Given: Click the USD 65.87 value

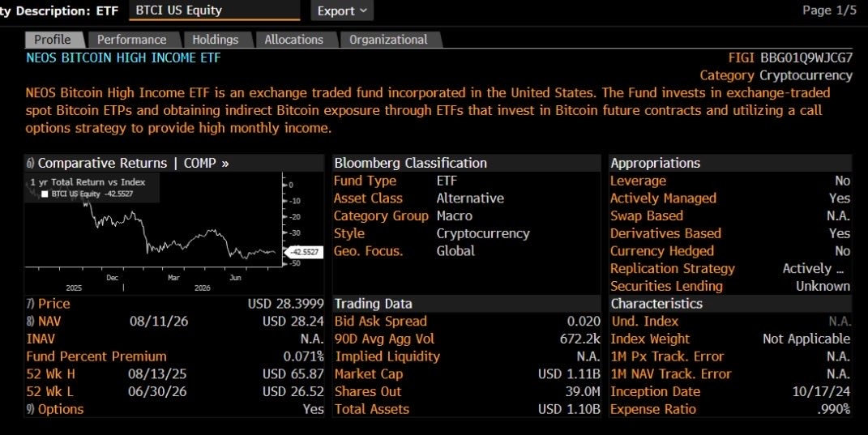Looking at the screenshot, I should click(x=293, y=375).
